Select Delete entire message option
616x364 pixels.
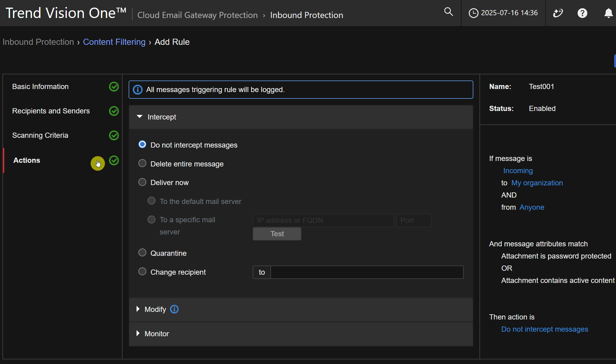142,163
